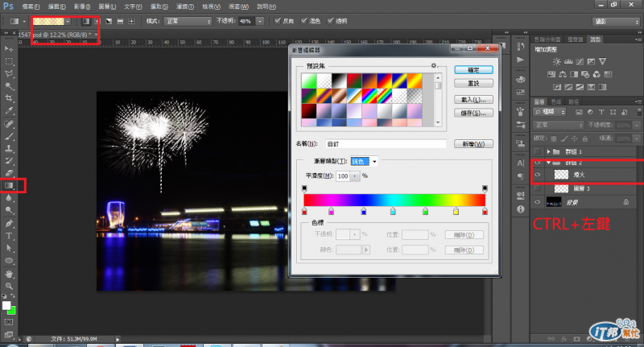This screenshot has width=644, height=347.
Task: Click 確定 in the gradient editor
Action: tap(473, 70)
